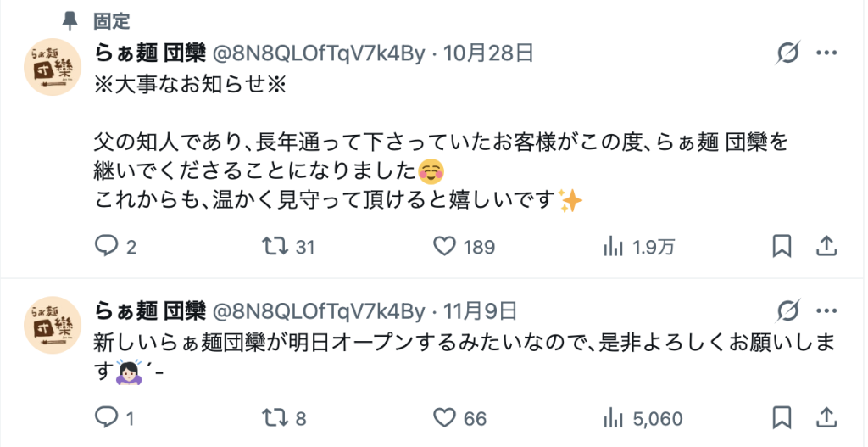Open Grok icon on 11月9日 post
This screenshot has width=868, height=447.
pyautogui.click(x=787, y=312)
